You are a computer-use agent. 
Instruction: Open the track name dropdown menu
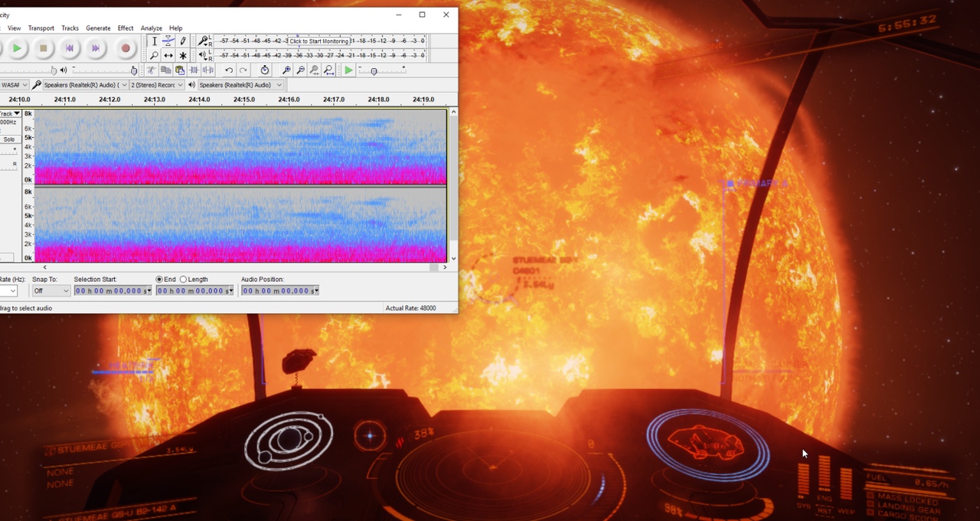10,113
